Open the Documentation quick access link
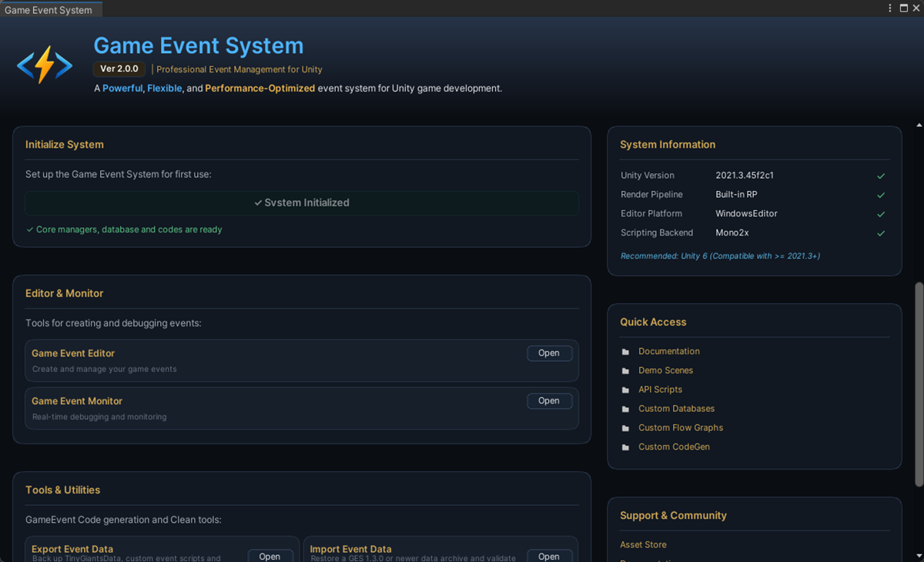 (x=669, y=351)
